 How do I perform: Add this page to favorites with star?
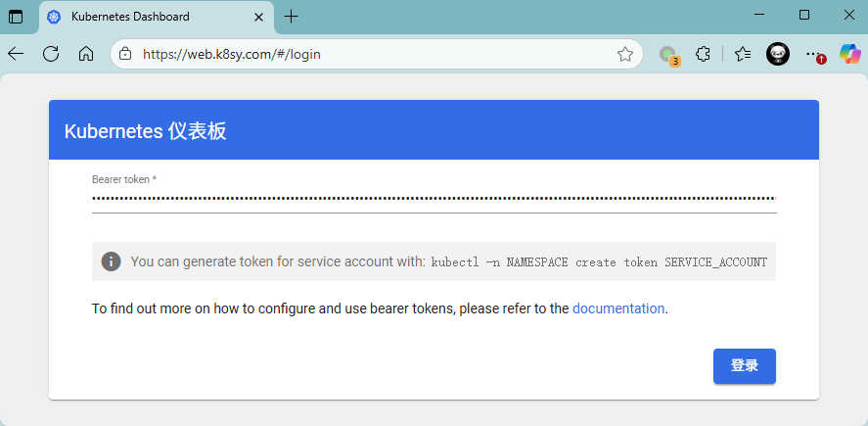coord(625,55)
